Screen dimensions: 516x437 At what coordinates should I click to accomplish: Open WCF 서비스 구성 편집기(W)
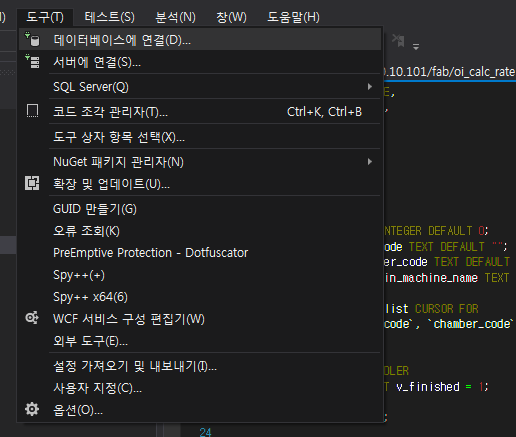[200, 319]
